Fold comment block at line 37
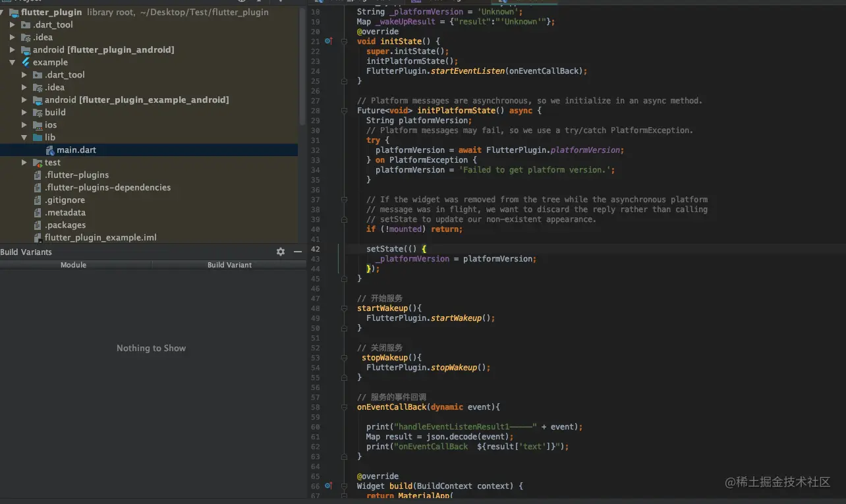 (x=344, y=199)
